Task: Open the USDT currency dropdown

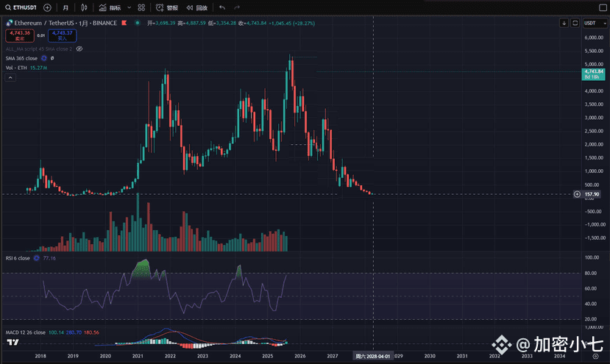Action: pos(595,23)
